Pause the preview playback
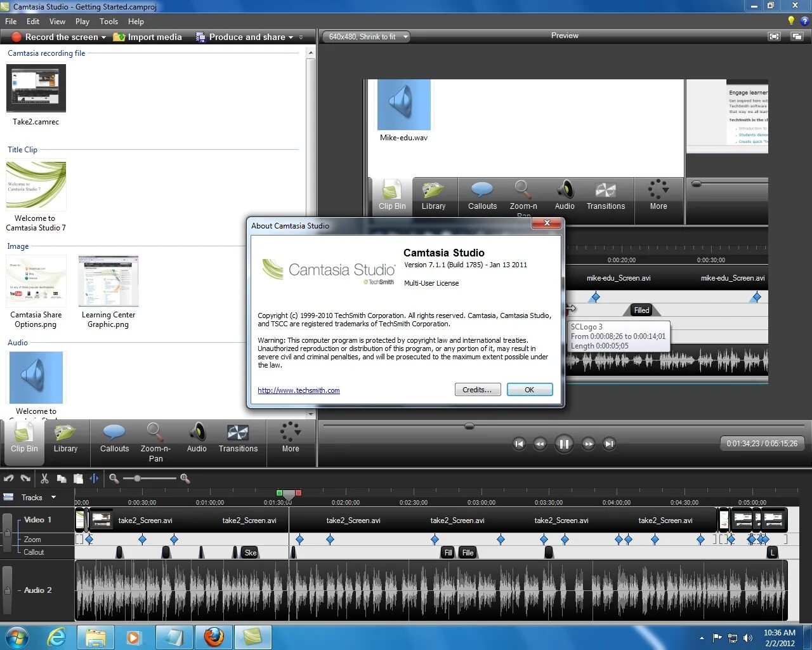Screen dimensions: 812x650 pyautogui.click(x=564, y=444)
